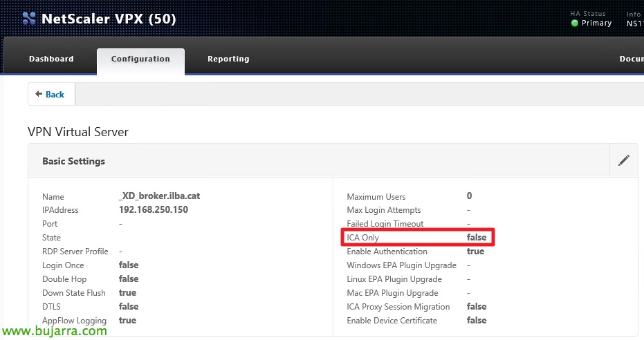Viewport: 644px width, 340px height.
Task: Open the Dashboard tab
Action: pos(51,59)
